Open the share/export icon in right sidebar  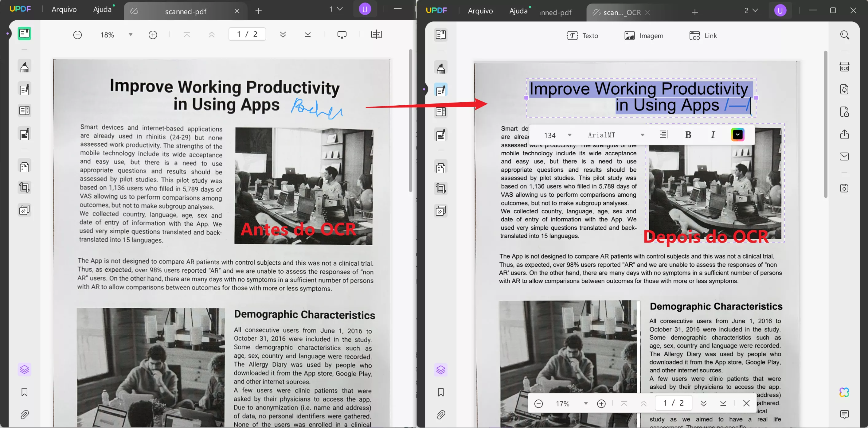(x=844, y=134)
